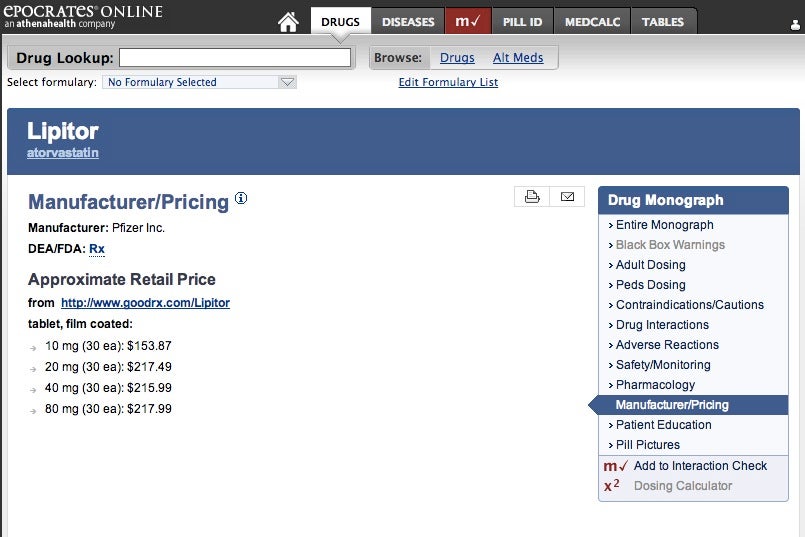Viewport: 805px width, 537px height.
Task: Click the Lipitor drug title
Action: tap(63, 131)
